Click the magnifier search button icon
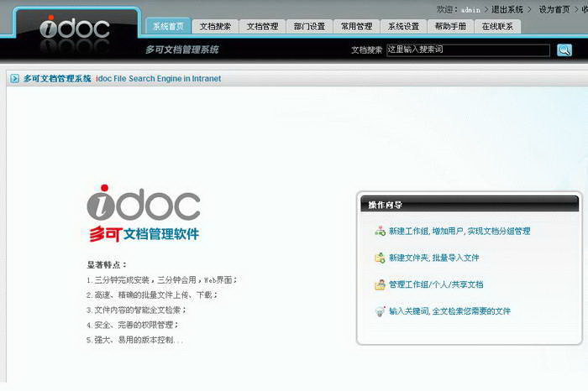 (x=564, y=50)
